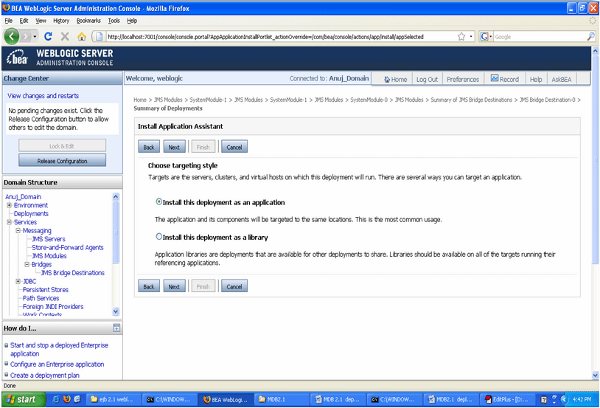Click the Log Out link

(427, 79)
